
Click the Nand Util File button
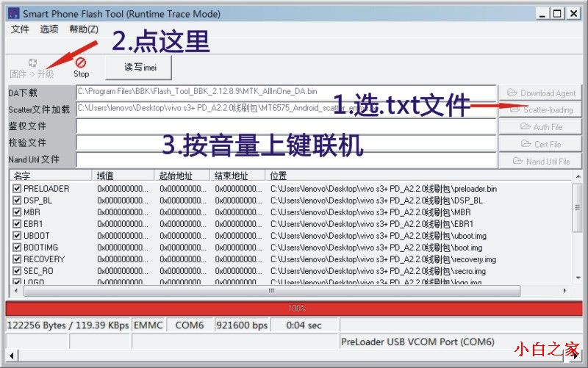[540, 162]
